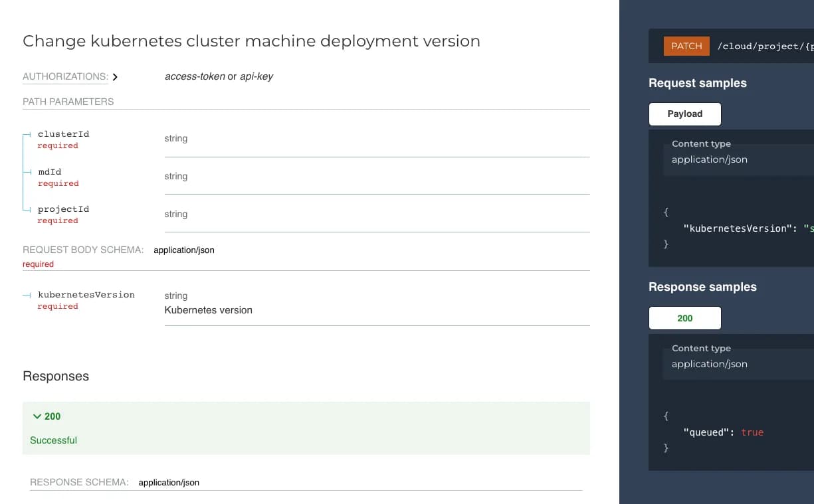Open the request sample Content type dropdown

pyautogui.click(x=710, y=159)
